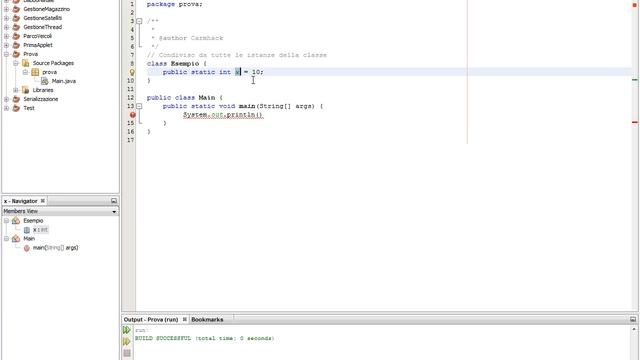Select the Serializzazione project label
Screen dimensions: 640x360
[41, 99]
